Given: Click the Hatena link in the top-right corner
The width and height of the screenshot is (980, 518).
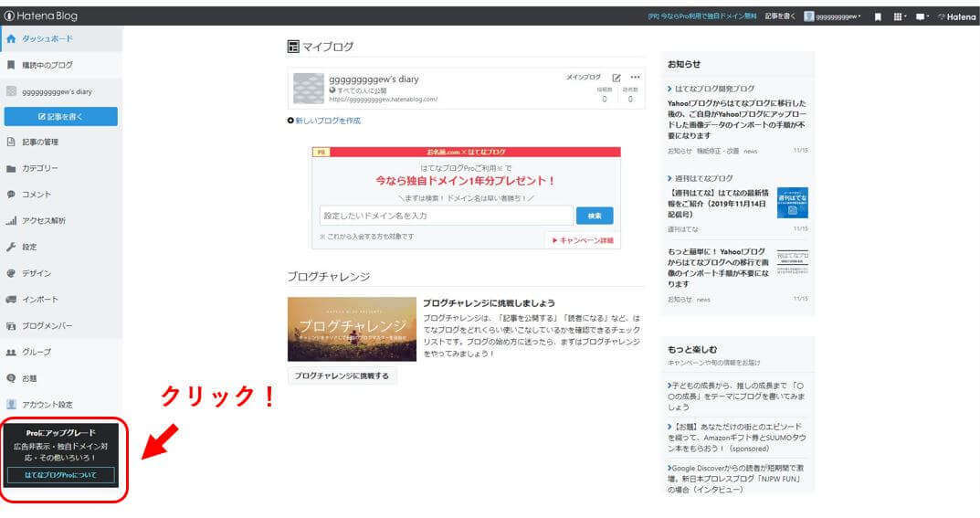Looking at the screenshot, I should pos(956,16).
